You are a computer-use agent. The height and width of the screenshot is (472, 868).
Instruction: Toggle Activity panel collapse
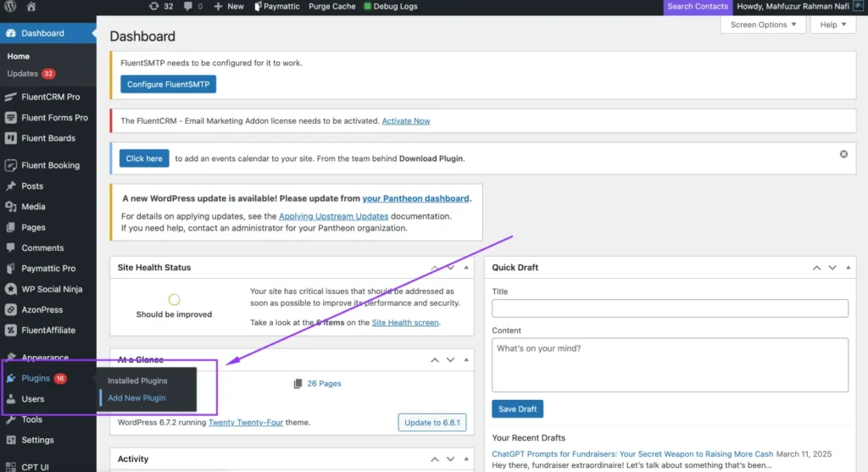pyautogui.click(x=466, y=458)
